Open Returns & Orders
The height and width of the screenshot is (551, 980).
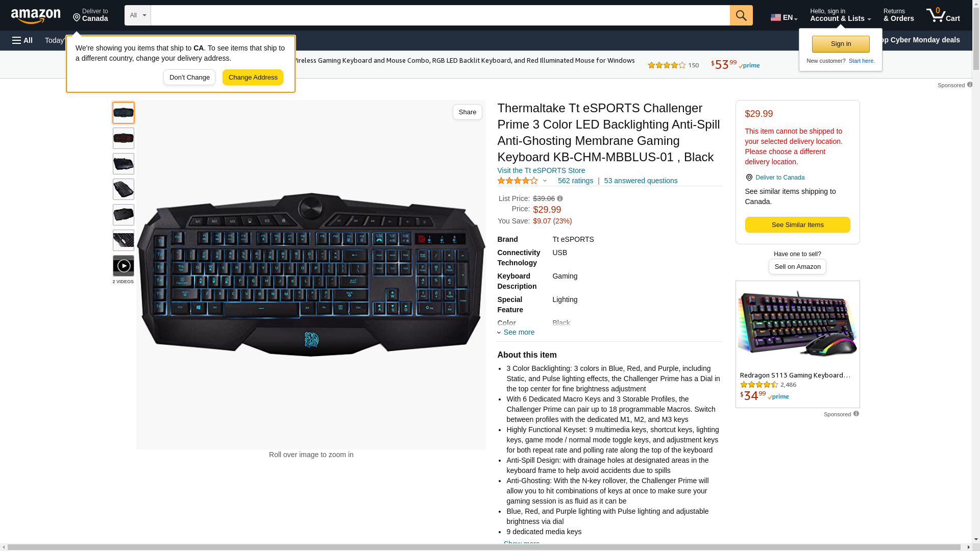click(x=898, y=15)
